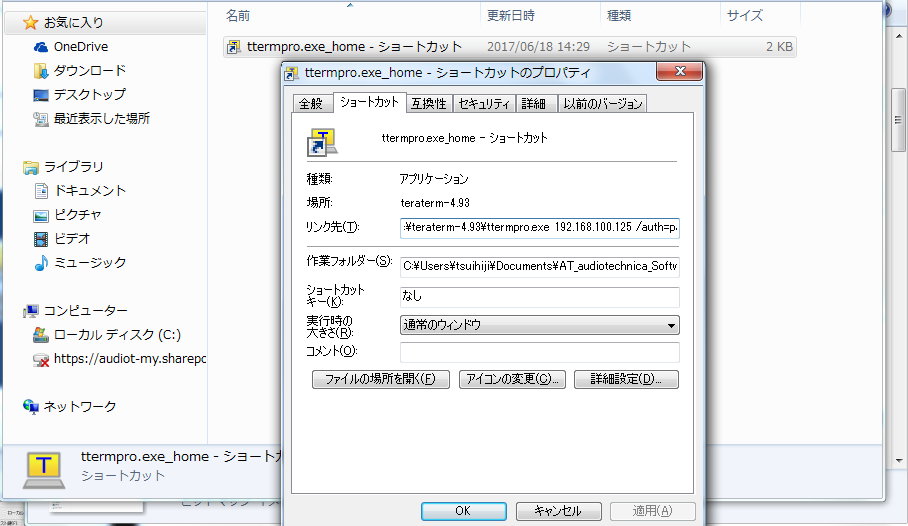Viewport: 908px width, 526px height.
Task: Click the Recent Places (最近表示した場所) icon
Action: 41,119
